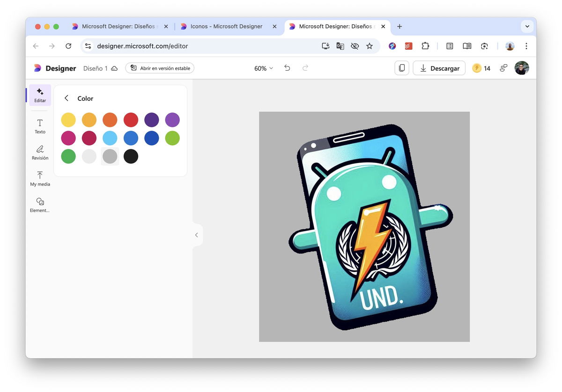562x392 pixels.
Task: Click the boost credits lightning icon
Action: click(x=476, y=68)
